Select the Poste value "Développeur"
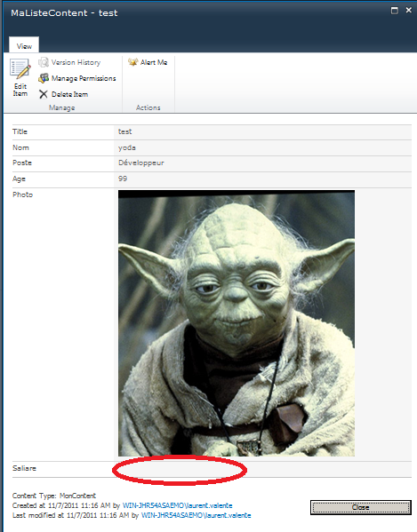 [140, 163]
